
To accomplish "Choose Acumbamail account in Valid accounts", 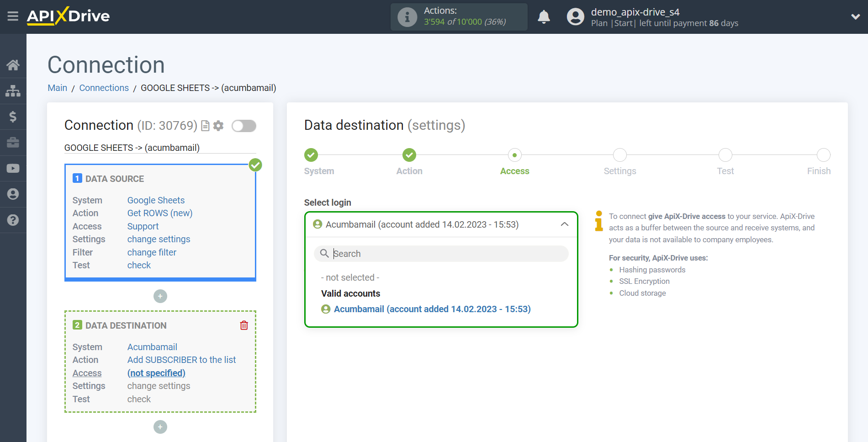I will (x=432, y=309).
